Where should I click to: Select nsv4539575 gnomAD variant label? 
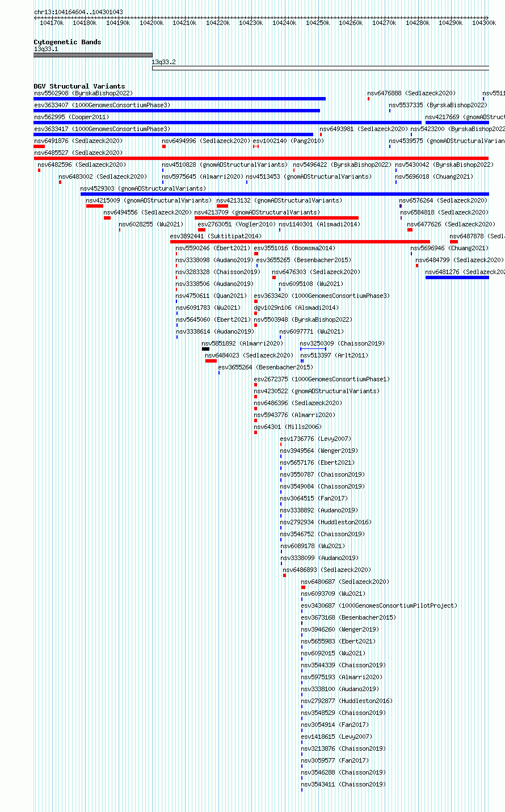447,141
